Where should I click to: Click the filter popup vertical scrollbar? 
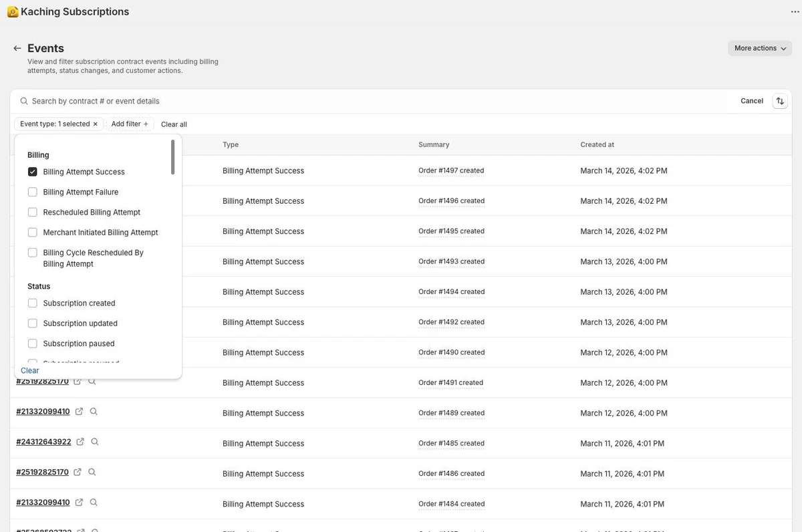[173, 157]
